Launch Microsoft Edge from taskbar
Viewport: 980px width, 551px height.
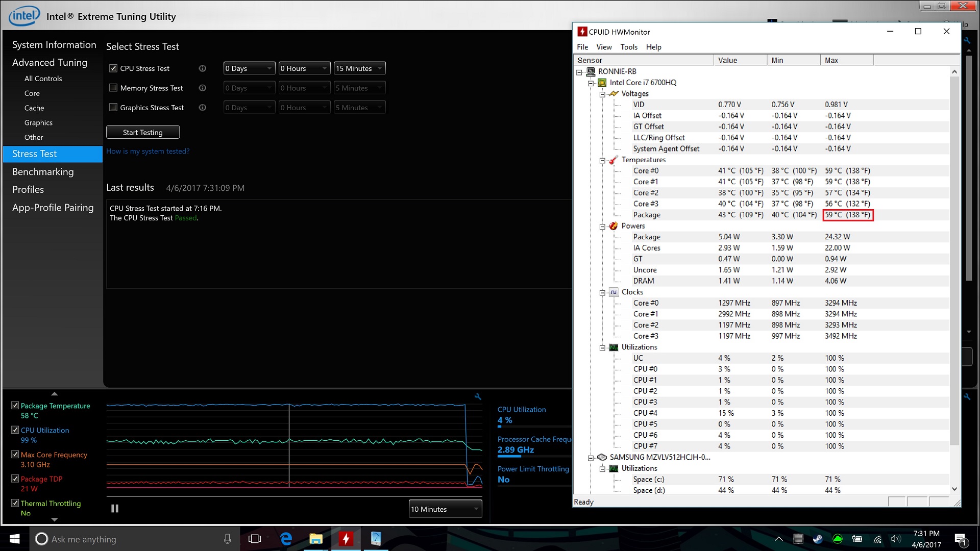coord(286,539)
